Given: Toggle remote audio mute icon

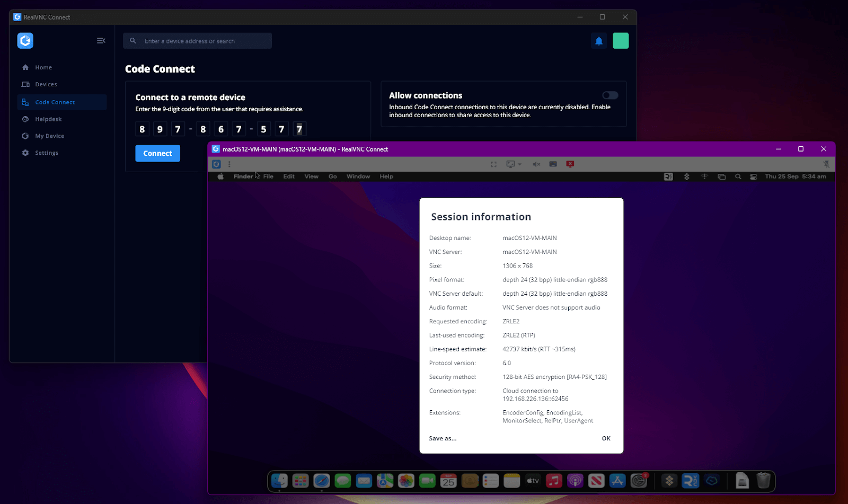Looking at the screenshot, I should coord(536,164).
